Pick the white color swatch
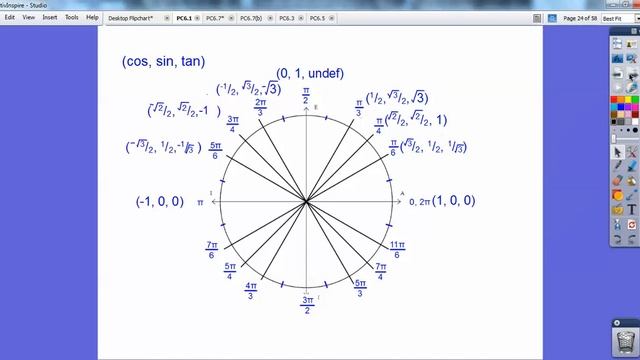Screen dimensions: 640x360 point(635,122)
